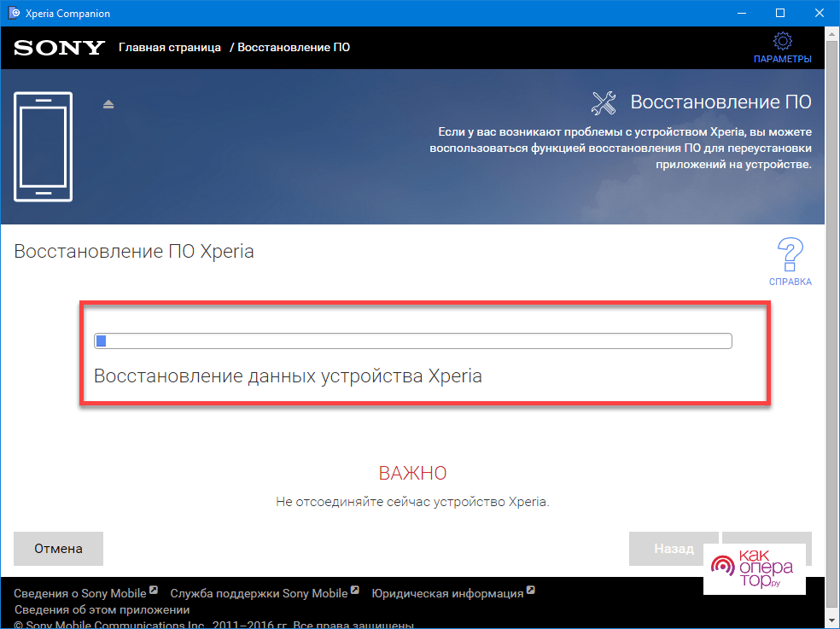Select the white phone device icon
This screenshot has height=629, width=840.
pyautogui.click(x=44, y=146)
